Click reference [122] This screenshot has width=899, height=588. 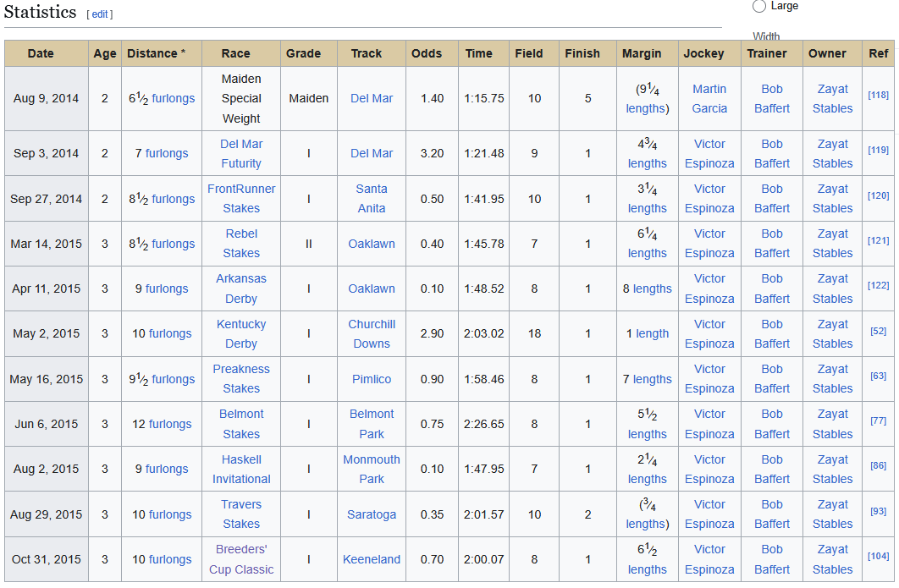[879, 285]
